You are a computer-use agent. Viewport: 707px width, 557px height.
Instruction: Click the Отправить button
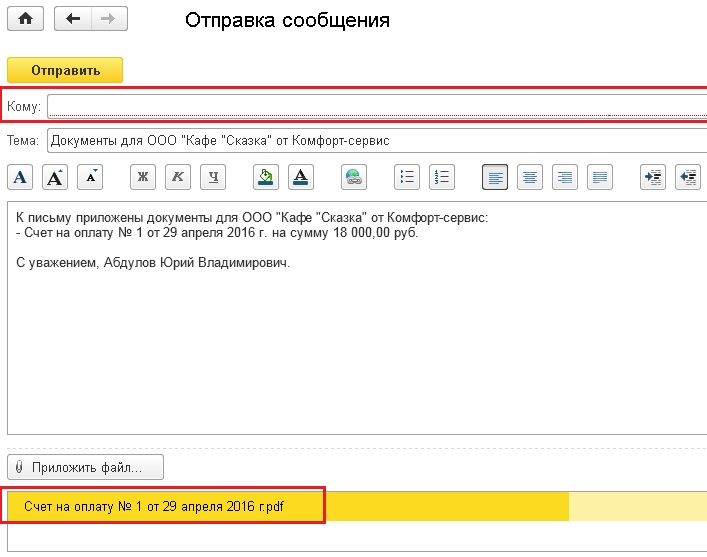point(65,70)
